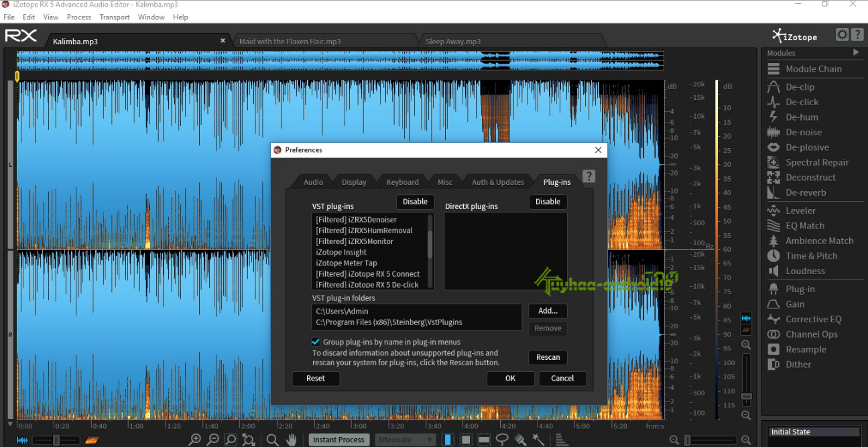Image resolution: width=868 pixels, height=447 pixels.
Task: Select the Steinberg VstPlugins folder path
Action: tap(389, 322)
